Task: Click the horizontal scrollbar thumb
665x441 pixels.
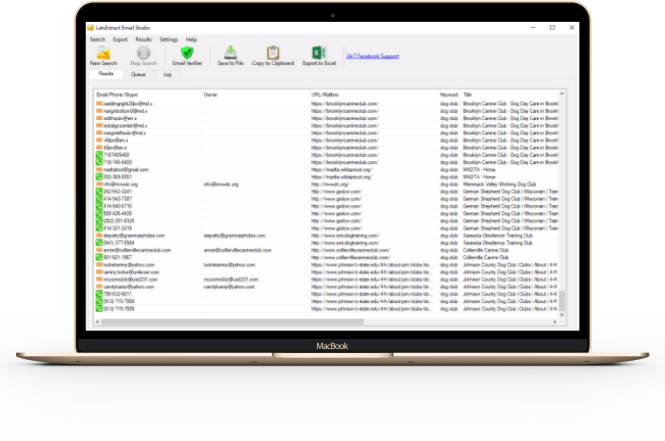Action: point(232,322)
